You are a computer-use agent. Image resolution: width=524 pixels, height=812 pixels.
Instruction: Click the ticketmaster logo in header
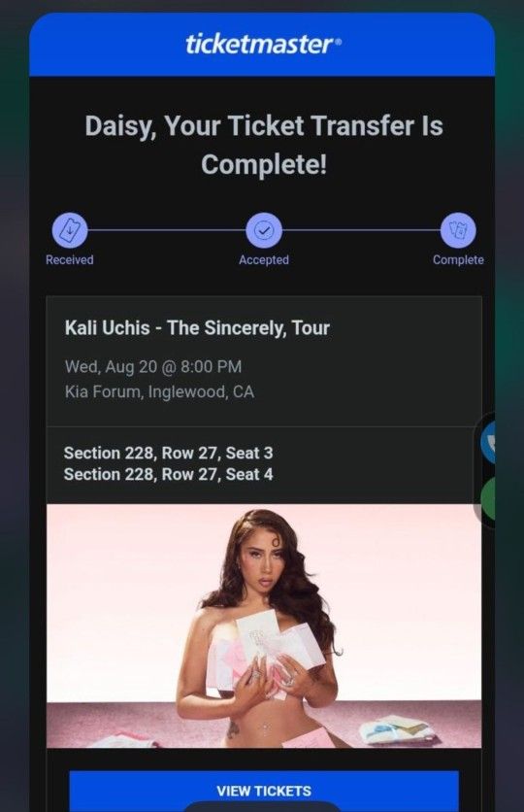click(263, 45)
